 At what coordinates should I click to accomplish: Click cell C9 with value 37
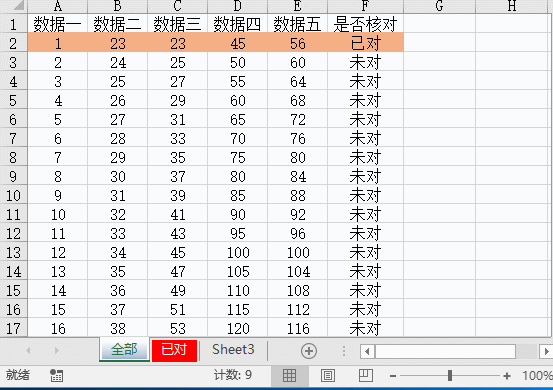(x=177, y=176)
